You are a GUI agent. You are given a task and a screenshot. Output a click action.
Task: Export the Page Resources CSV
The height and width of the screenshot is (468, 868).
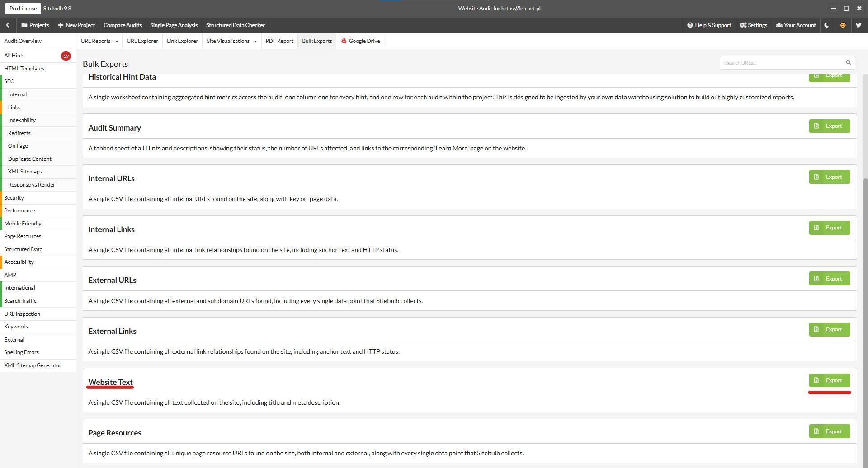tap(830, 431)
